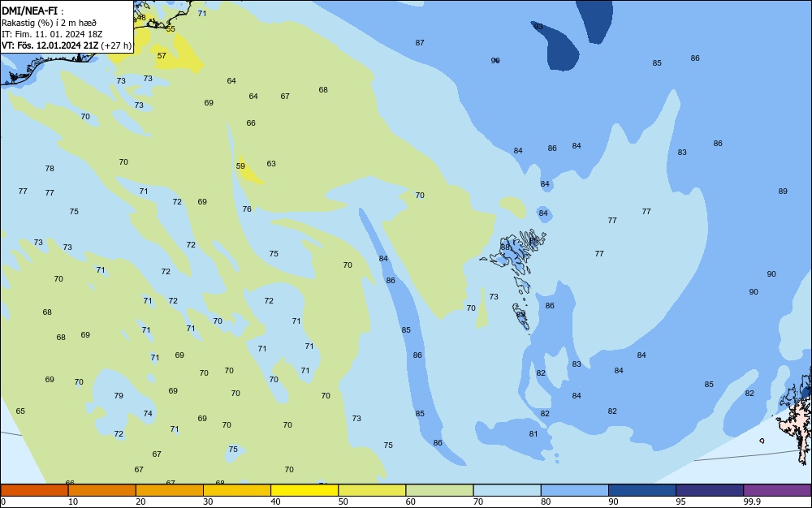Viewport: 812px width, 508px height.
Task: Click the humidity value 89 near right edge
Action: pos(783,191)
